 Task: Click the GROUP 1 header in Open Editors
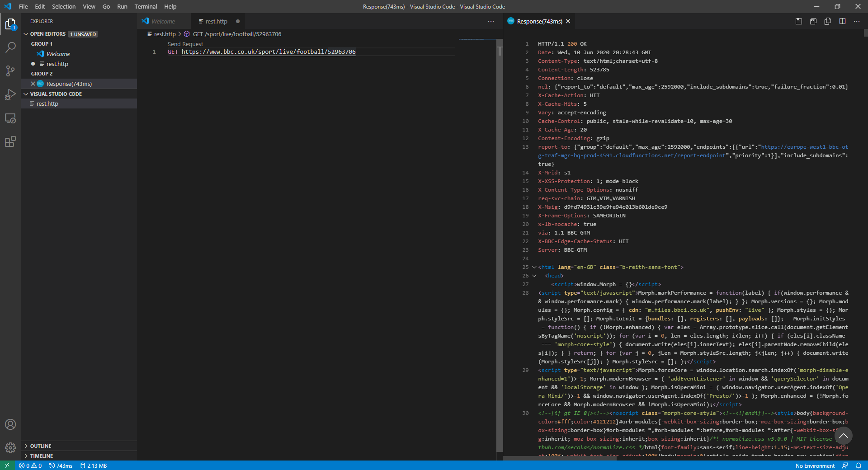[x=42, y=44]
